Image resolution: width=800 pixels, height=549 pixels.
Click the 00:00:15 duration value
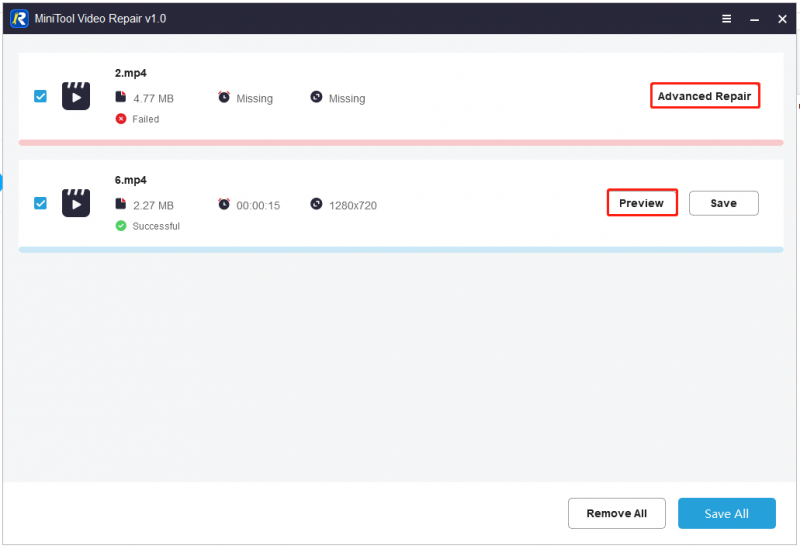(258, 206)
